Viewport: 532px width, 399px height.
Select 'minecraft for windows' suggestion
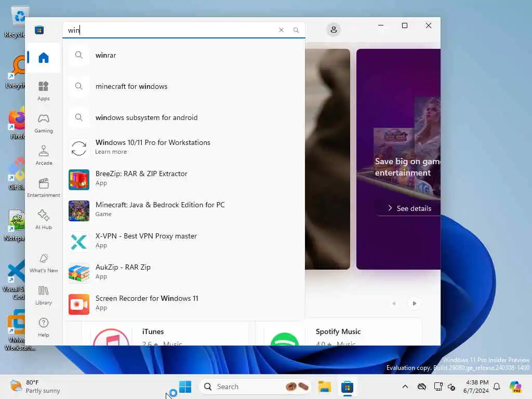point(183,86)
